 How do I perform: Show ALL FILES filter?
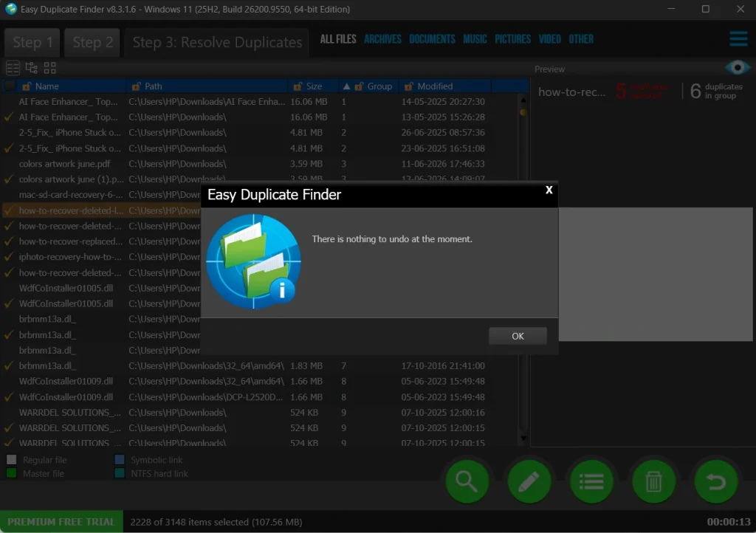[x=338, y=39]
